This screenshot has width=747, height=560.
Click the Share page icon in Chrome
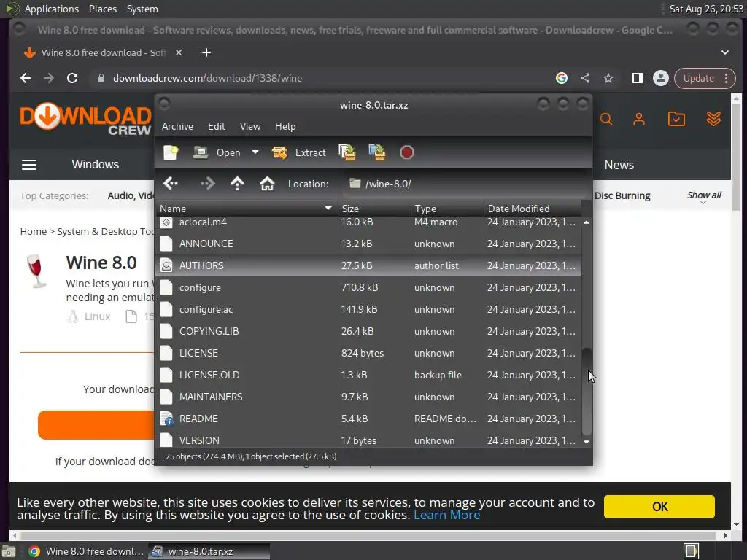(x=585, y=78)
